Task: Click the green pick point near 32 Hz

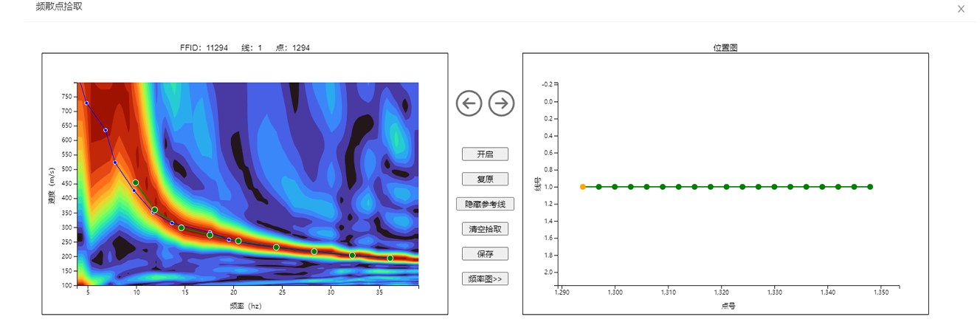Action: click(352, 256)
